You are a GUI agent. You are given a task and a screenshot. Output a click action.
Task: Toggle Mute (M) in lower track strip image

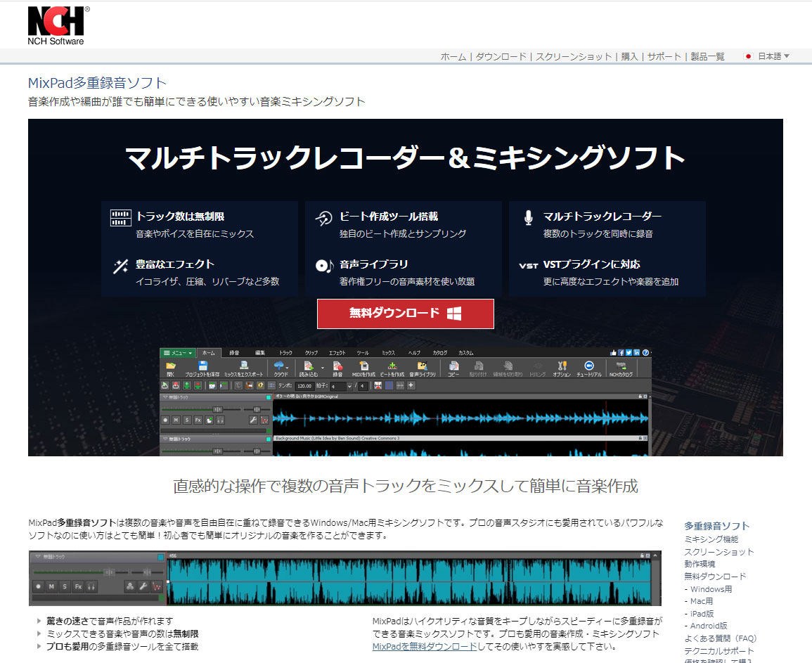point(51,586)
